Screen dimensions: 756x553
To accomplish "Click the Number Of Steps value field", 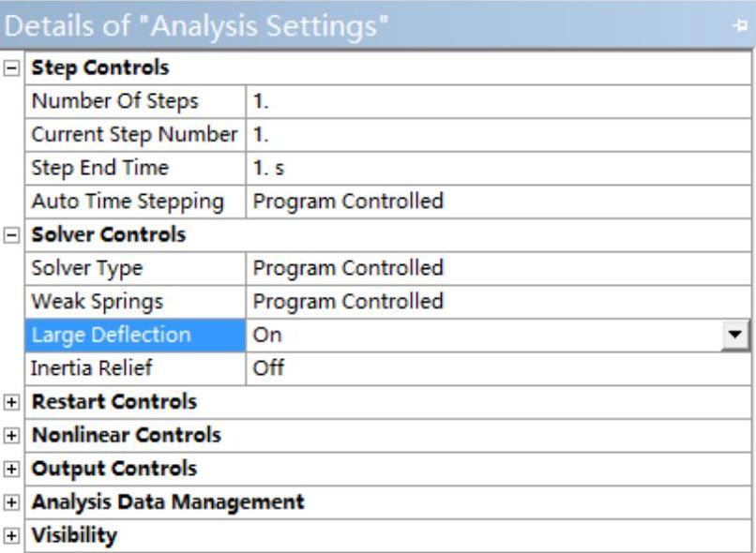I will [497, 101].
